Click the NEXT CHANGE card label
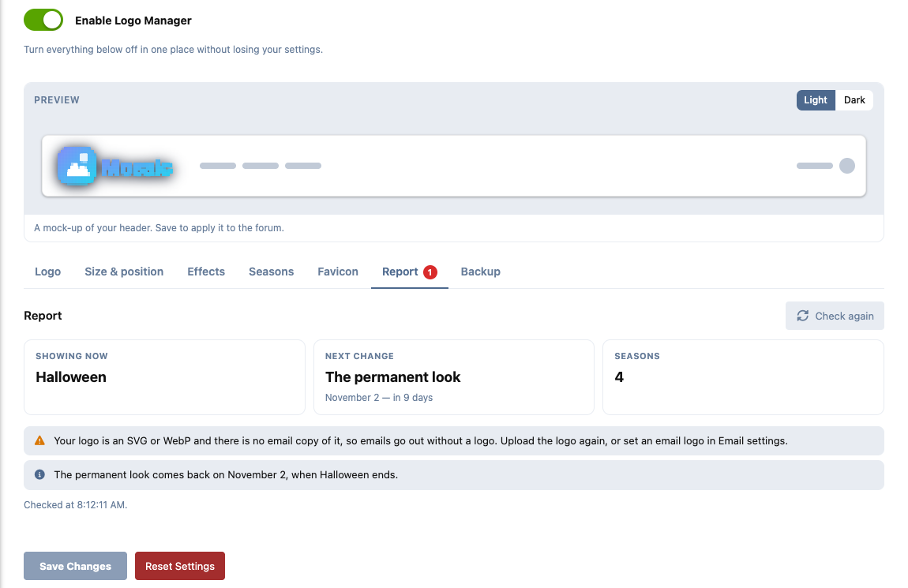The image size is (908, 588). click(x=359, y=357)
